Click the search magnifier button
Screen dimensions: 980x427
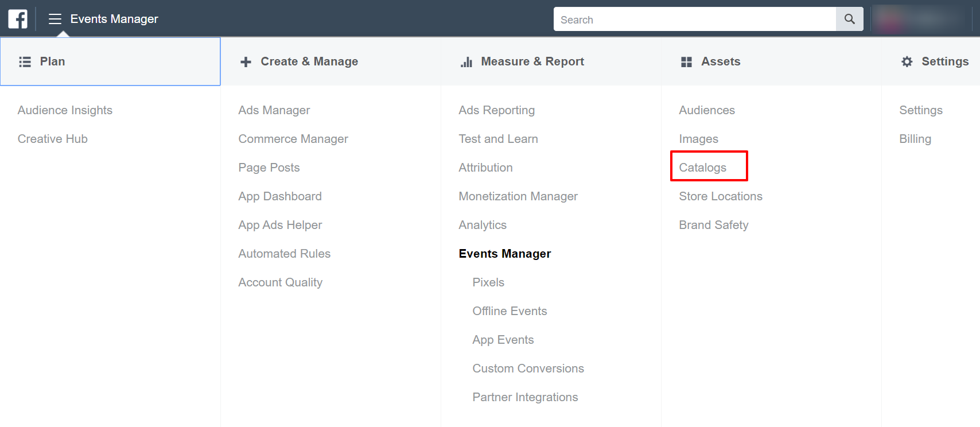(x=849, y=20)
